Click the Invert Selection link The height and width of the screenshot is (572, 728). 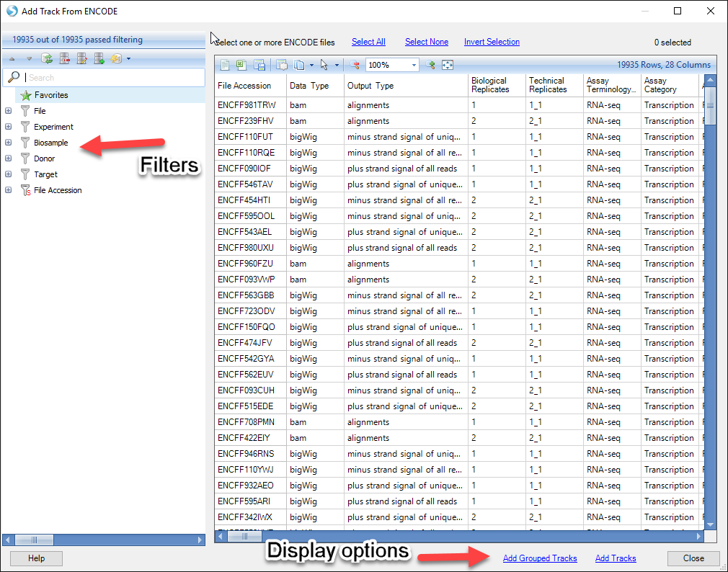click(x=492, y=42)
